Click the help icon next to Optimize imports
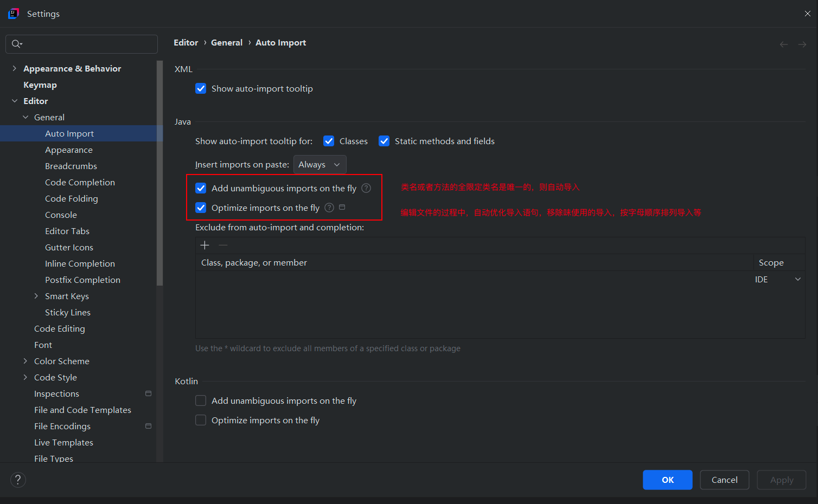Image resolution: width=818 pixels, height=504 pixels. (329, 208)
